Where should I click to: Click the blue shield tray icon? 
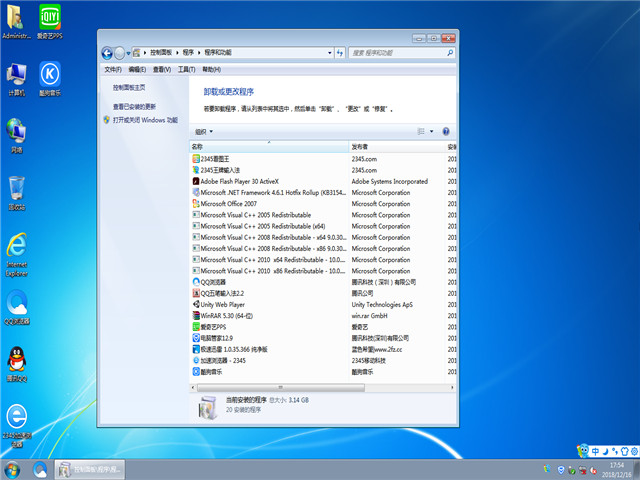click(561, 470)
